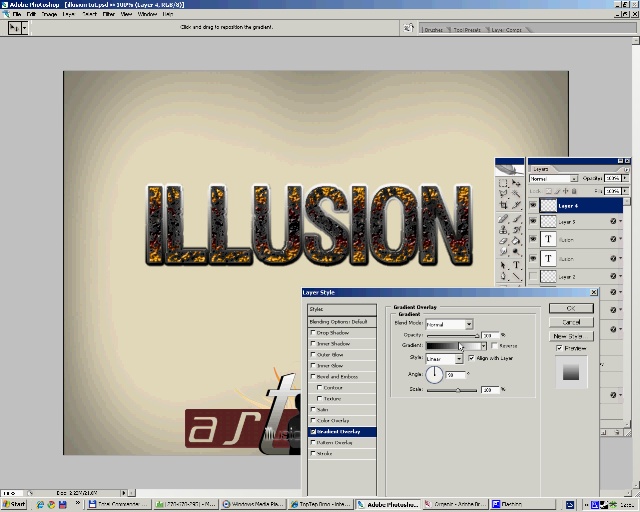The height and width of the screenshot is (512, 640).
Task: Toggle the Preview checkbox
Action: (x=560, y=348)
